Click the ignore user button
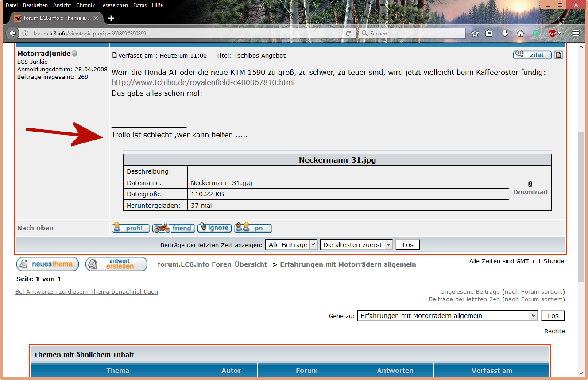588x380 pixels. tap(214, 228)
